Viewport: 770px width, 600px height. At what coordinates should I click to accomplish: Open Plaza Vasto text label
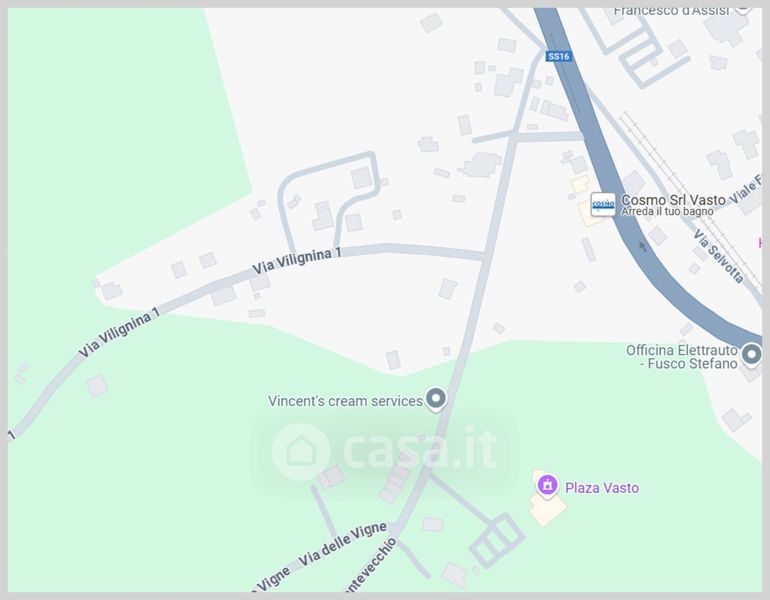click(602, 488)
